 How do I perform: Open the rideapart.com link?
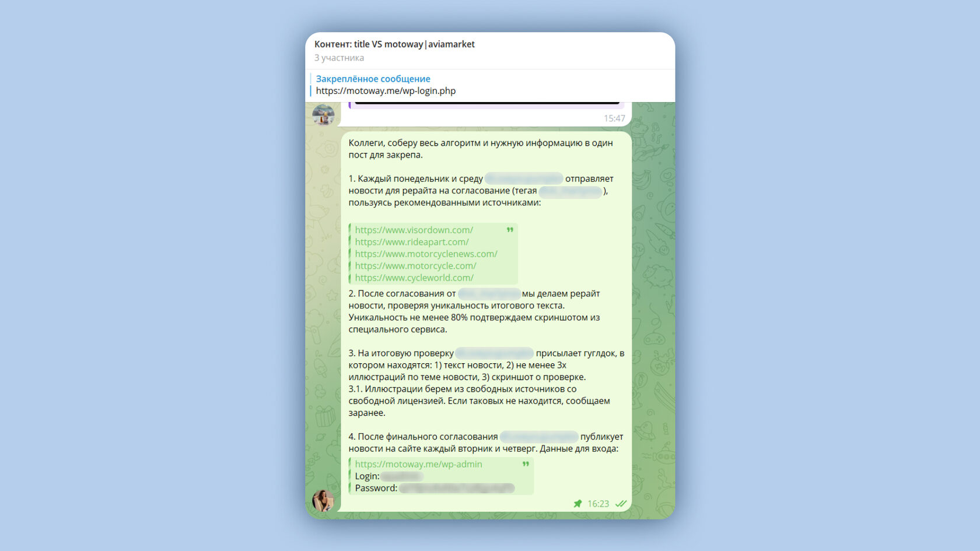tap(412, 242)
